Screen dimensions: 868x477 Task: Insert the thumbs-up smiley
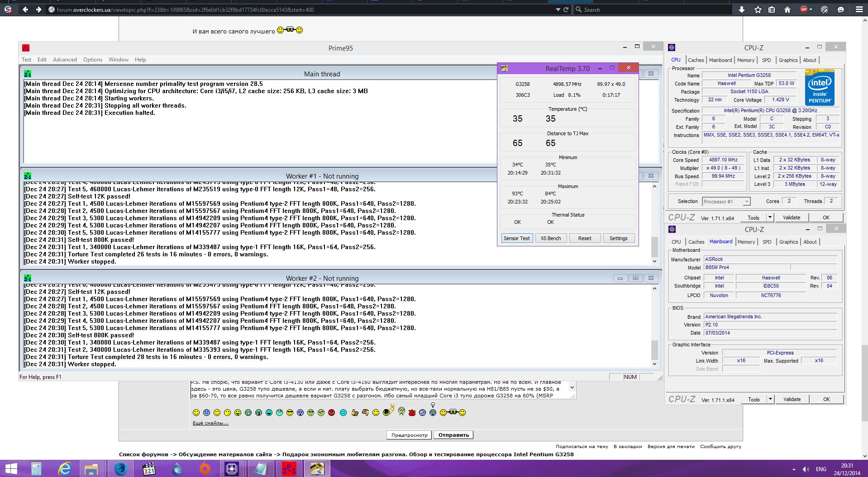355,412
